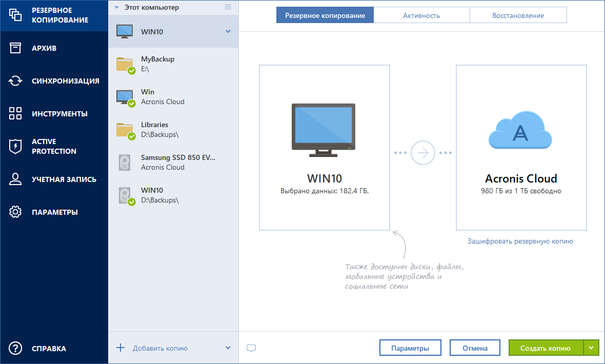Open the Account user icon
This screenshot has width=605, height=364.
[x=15, y=179]
